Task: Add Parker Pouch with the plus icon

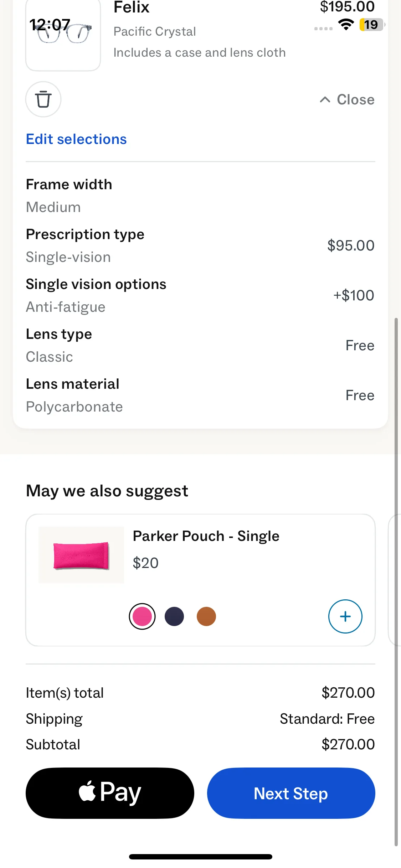Action: (345, 616)
